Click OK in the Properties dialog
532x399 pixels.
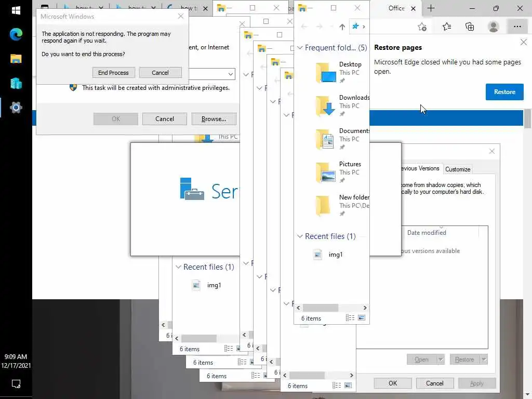[x=393, y=383]
